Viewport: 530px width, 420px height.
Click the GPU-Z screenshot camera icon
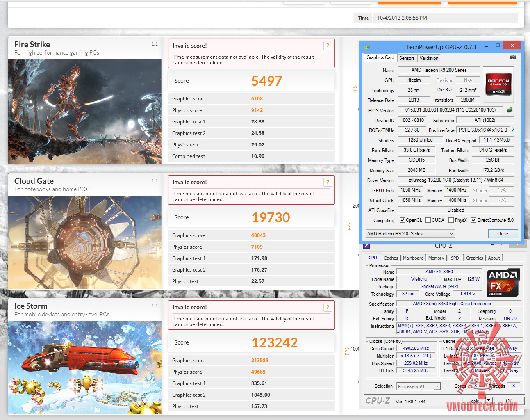tap(513, 57)
